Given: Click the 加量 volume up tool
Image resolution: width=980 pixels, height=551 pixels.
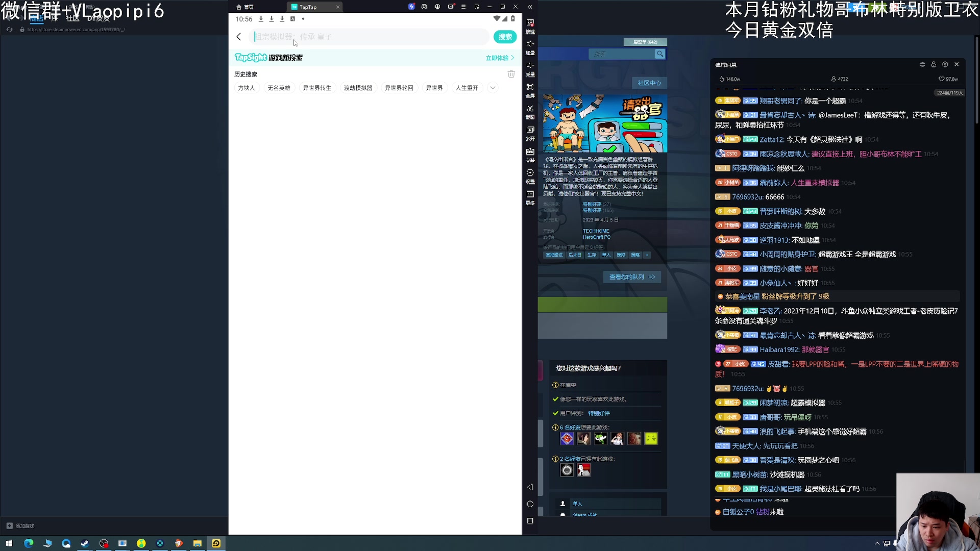Looking at the screenshot, I should 530,47.
